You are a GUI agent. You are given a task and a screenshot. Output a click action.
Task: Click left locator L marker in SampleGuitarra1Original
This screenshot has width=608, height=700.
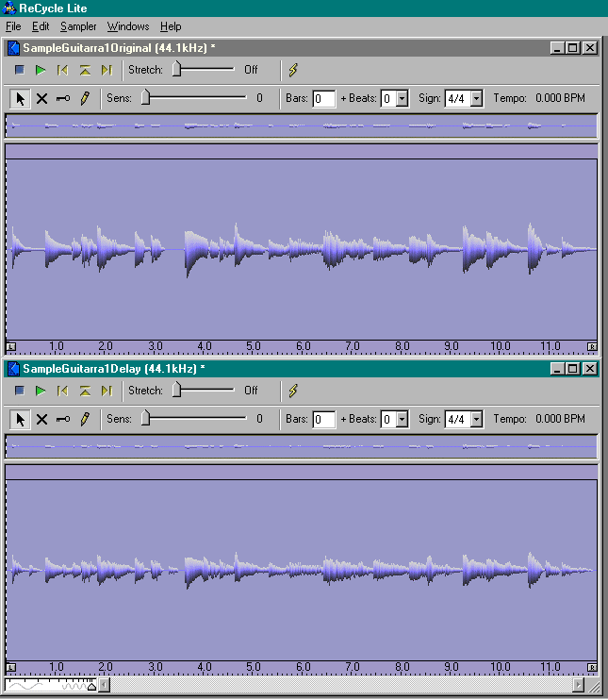[x=11, y=347]
